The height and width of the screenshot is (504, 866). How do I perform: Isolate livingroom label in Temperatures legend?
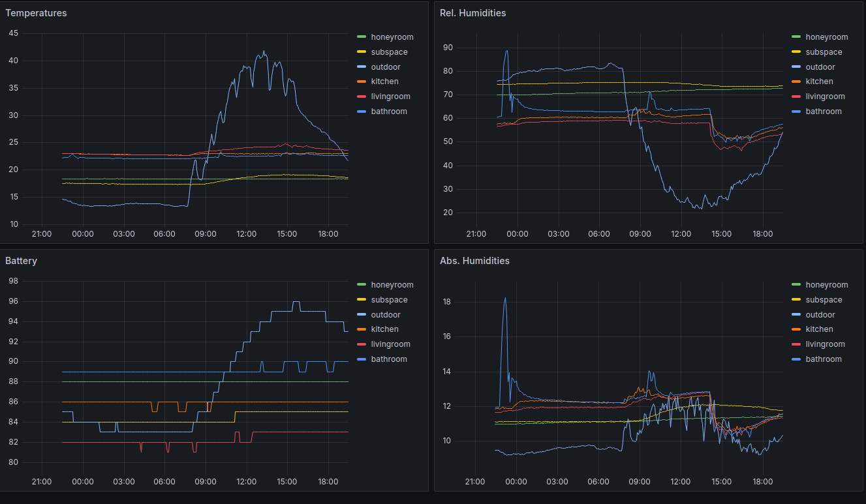390,96
